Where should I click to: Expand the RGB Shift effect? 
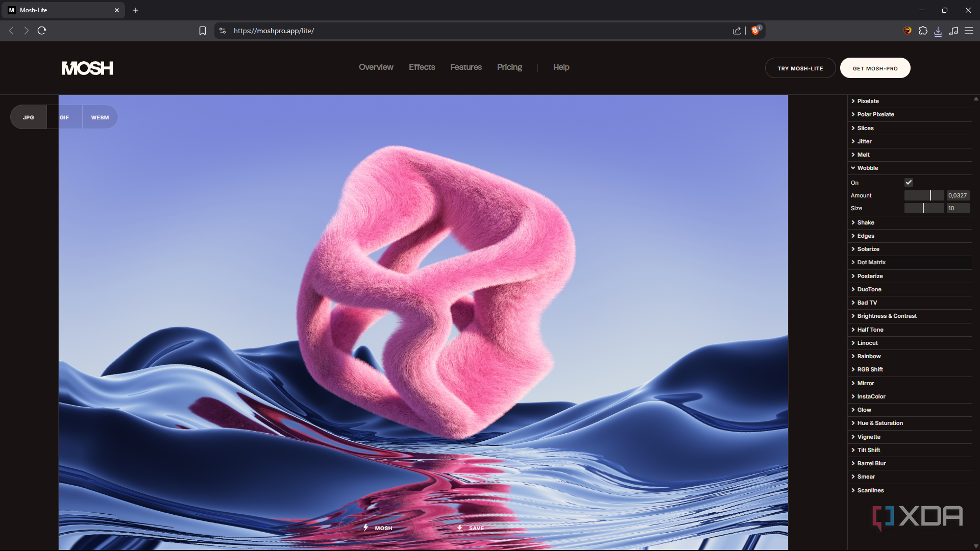(910, 369)
